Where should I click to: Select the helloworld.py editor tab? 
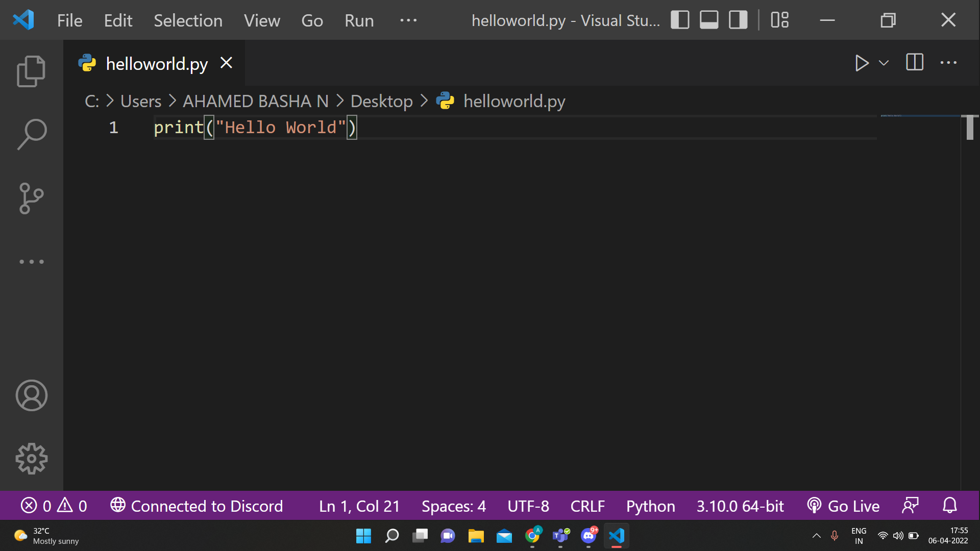(156, 64)
